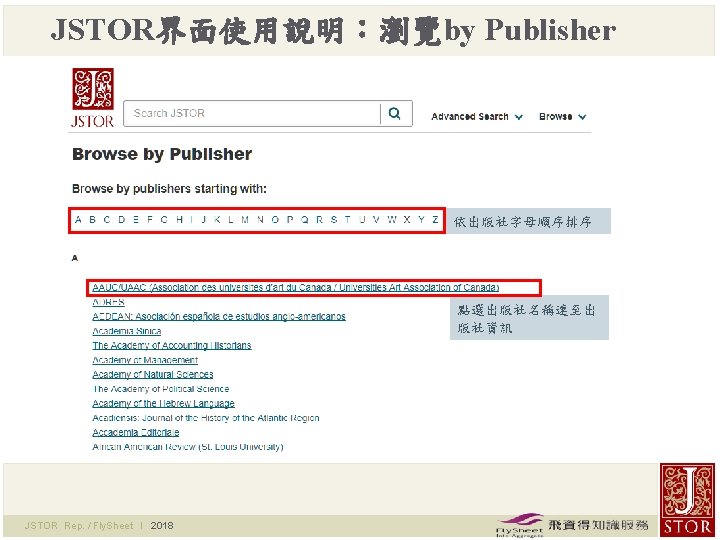Click the JSTOR logo at top left
This screenshot has height=540, width=720.
tap(93, 98)
